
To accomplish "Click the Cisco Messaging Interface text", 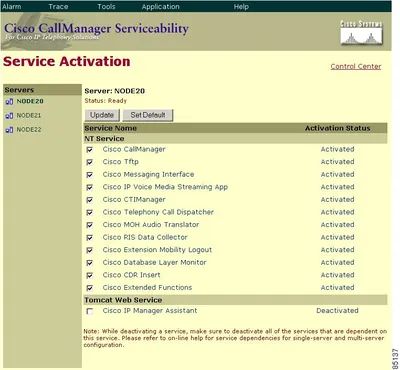I will click(148, 174).
